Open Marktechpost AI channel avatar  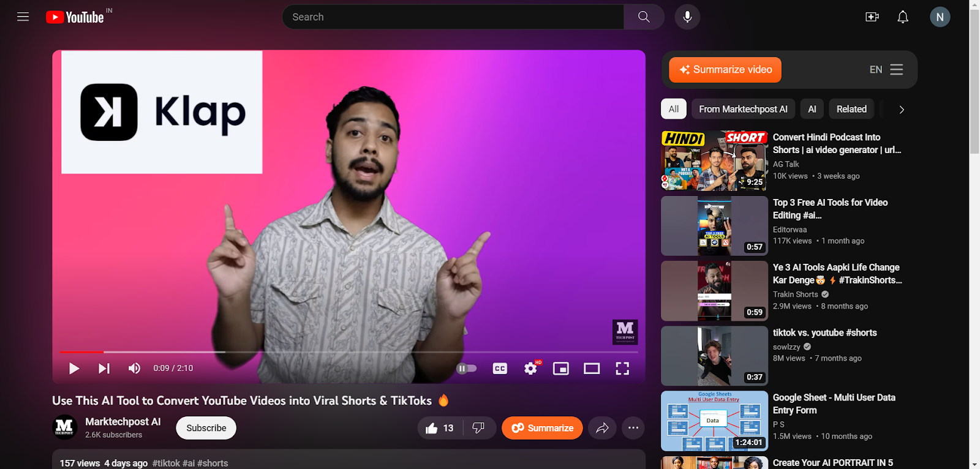point(64,427)
